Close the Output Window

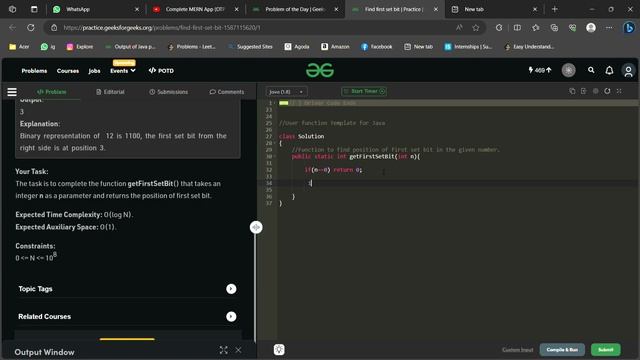pos(238,350)
